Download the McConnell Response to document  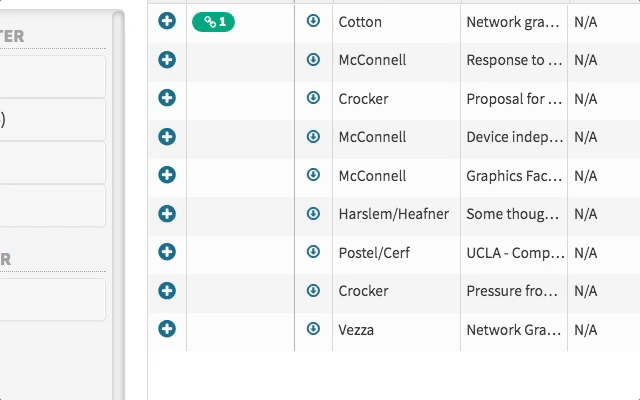tap(313, 60)
